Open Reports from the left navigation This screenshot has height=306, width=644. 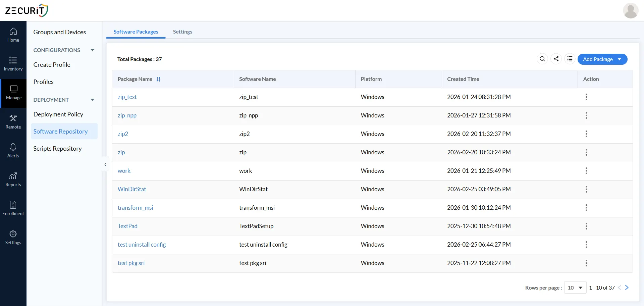point(13,179)
